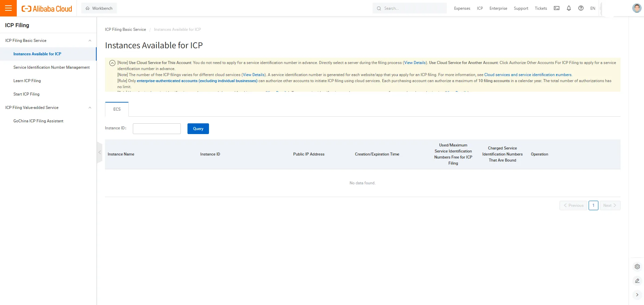Click the Query button
Image resolution: width=644 pixels, height=305 pixels.
(x=198, y=129)
